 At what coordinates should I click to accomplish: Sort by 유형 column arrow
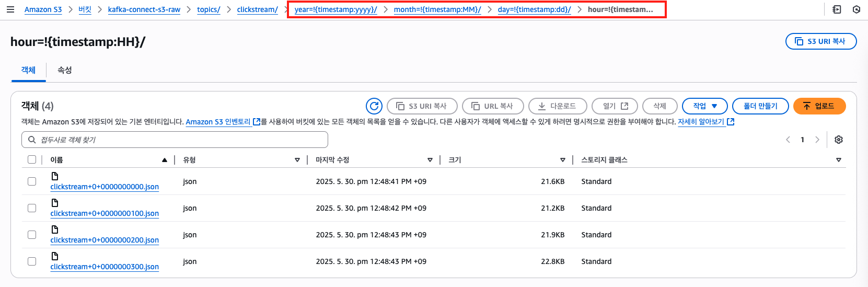(297, 160)
